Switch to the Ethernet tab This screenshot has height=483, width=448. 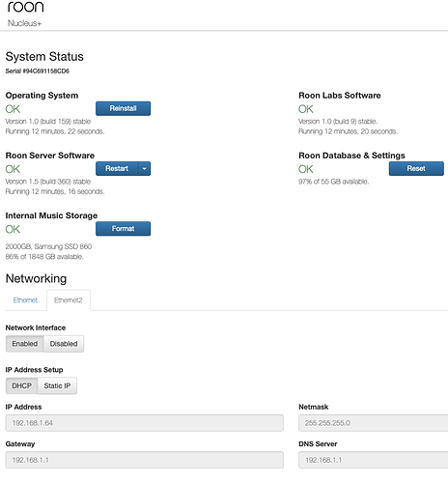coord(25,300)
